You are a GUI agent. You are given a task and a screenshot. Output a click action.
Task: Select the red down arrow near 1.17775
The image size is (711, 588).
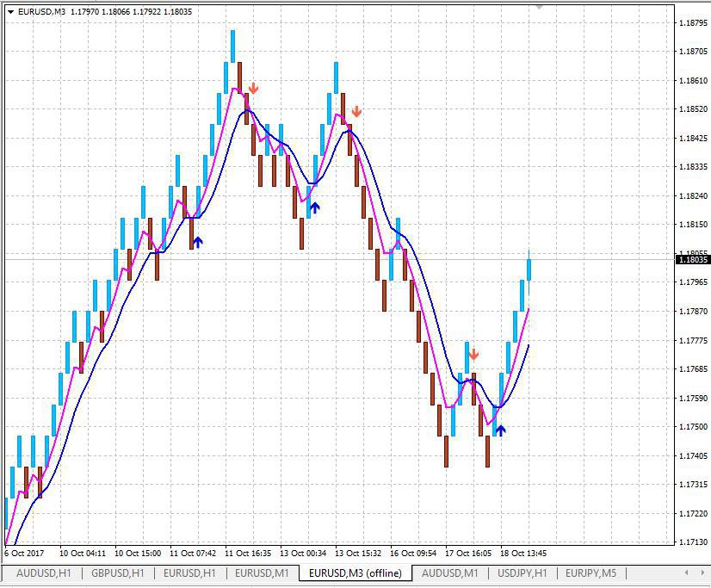[473, 355]
